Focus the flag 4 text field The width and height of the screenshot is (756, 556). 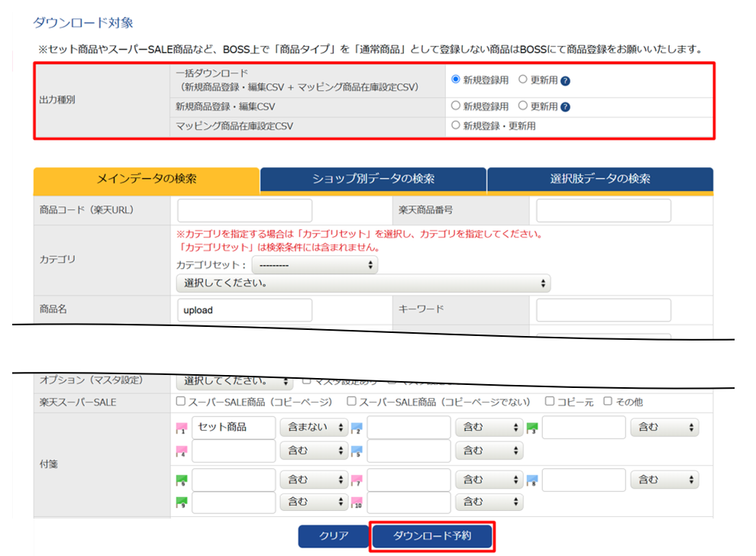coord(234,451)
